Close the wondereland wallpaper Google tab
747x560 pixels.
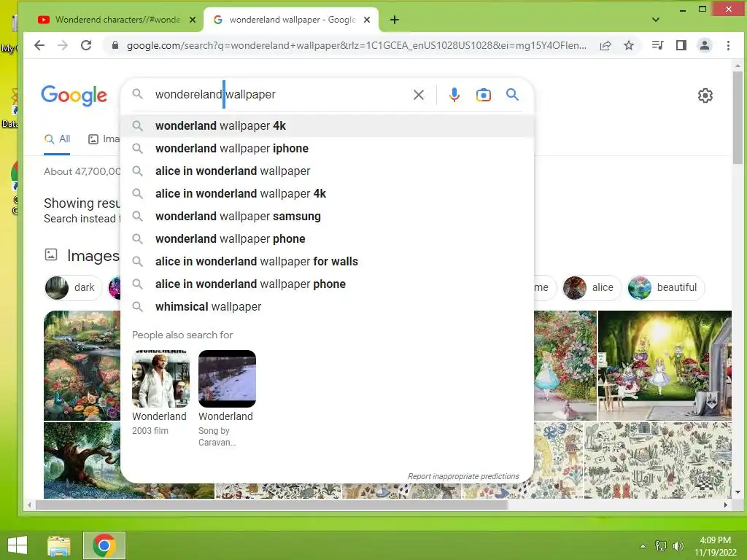click(x=367, y=20)
